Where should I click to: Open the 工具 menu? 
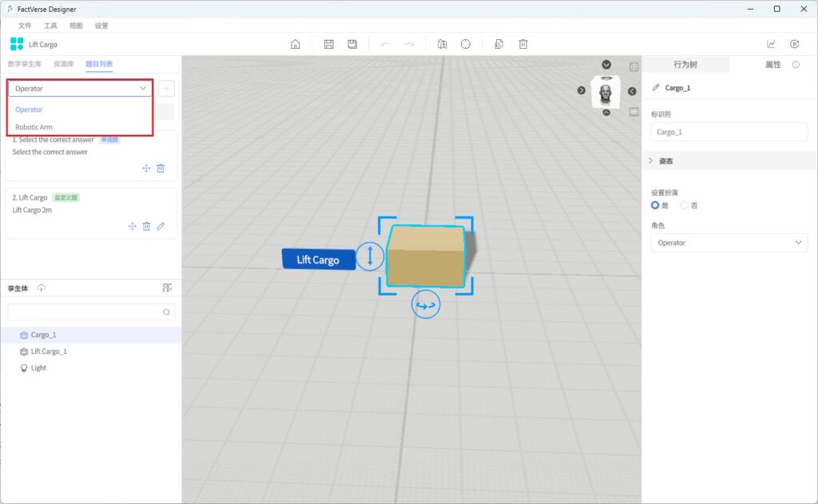(50, 26)
